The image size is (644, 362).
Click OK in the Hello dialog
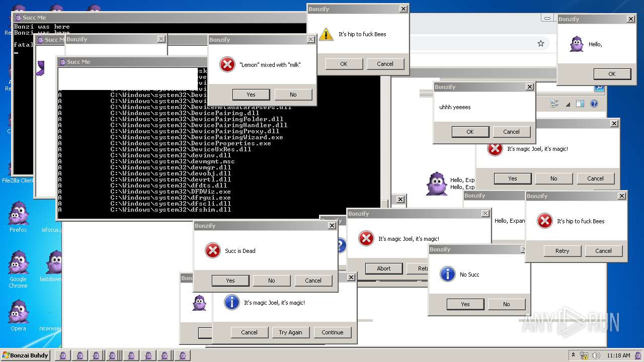612,74
